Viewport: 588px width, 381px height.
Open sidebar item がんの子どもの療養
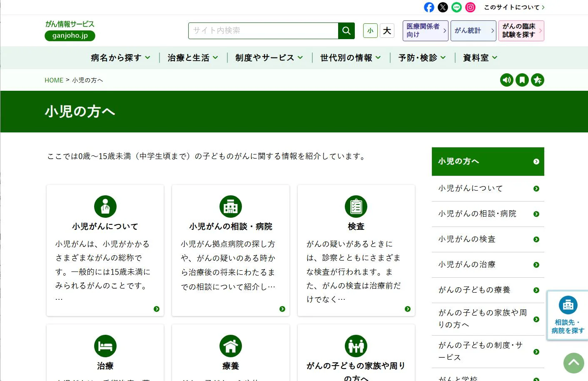coord(488,290)
